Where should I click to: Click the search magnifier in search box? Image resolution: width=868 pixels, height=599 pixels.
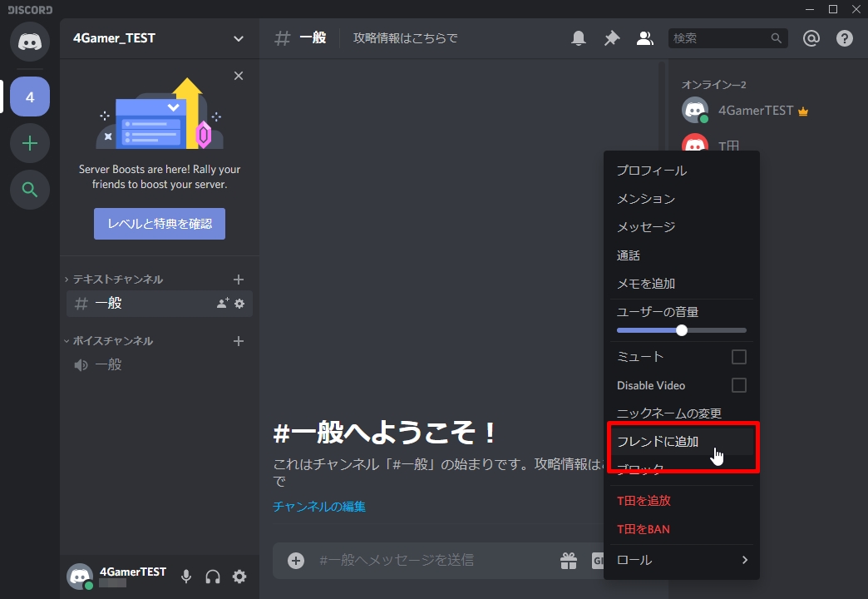776,38
